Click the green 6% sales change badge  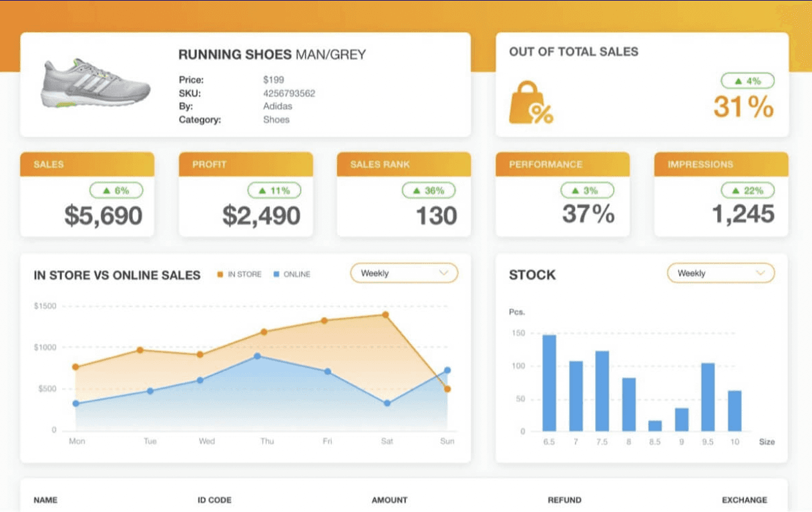(116, 190)
